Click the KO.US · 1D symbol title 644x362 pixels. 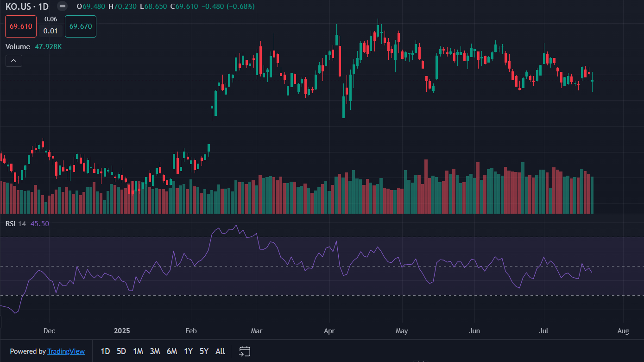coord(27,6)
